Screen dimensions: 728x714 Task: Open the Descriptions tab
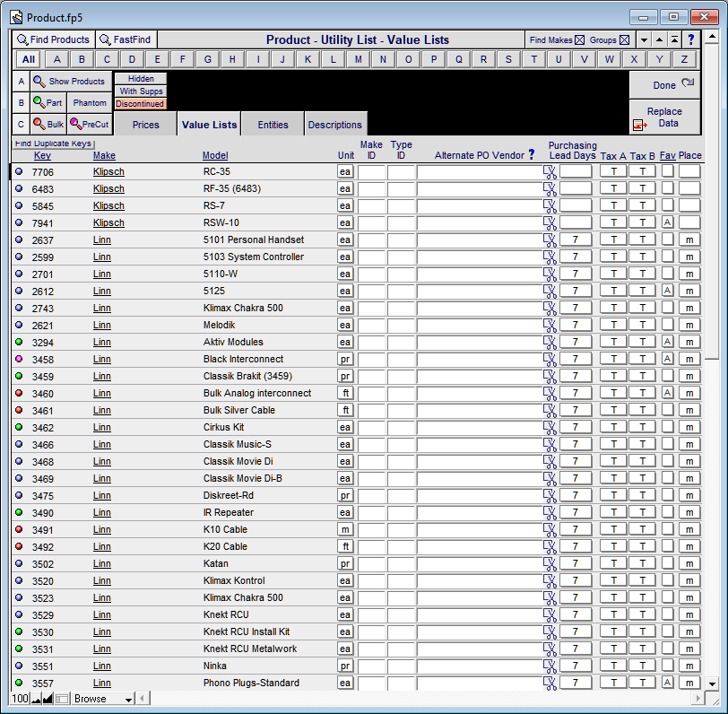click(x=334, y=124)
